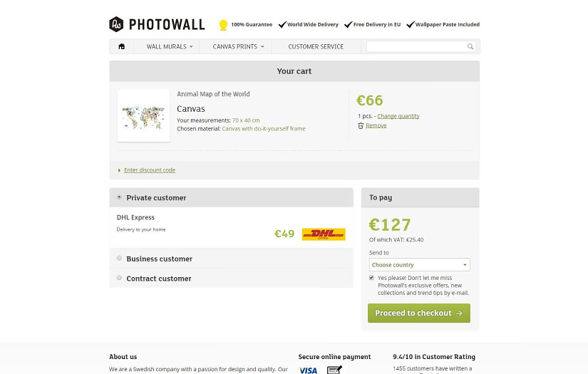Click the trash bin remove icon
The width and height of the screenshot is (588, 374).
click(x=361, y=125)
